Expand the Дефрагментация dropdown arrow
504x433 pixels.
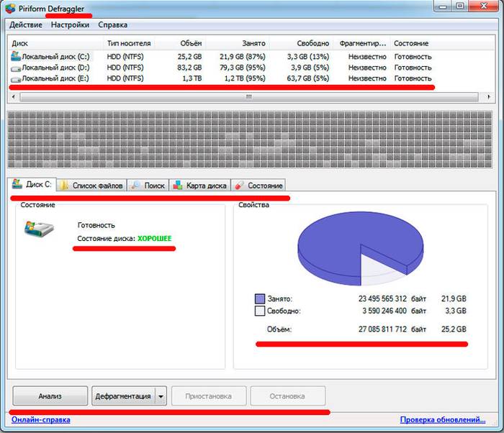tap(161, 396)
